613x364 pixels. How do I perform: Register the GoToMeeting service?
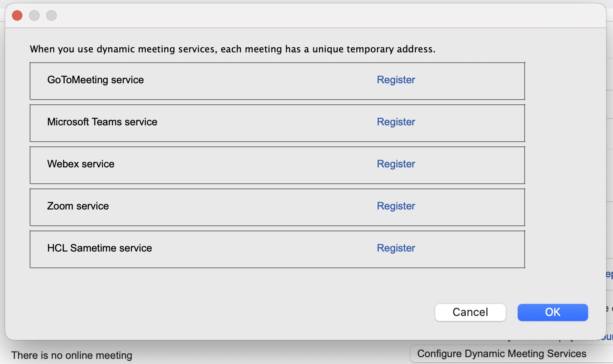tap(395, 80)
